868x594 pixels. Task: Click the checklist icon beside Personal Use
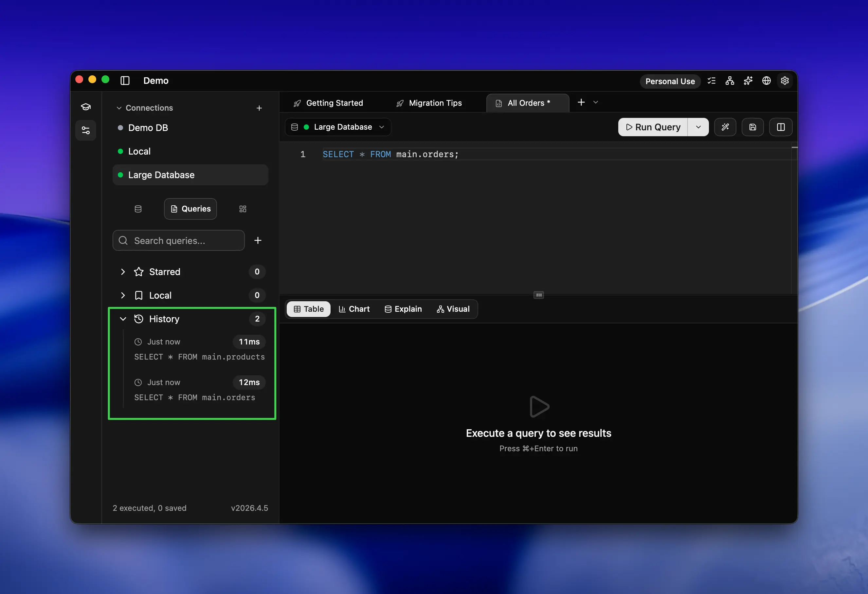coord(712,81)
